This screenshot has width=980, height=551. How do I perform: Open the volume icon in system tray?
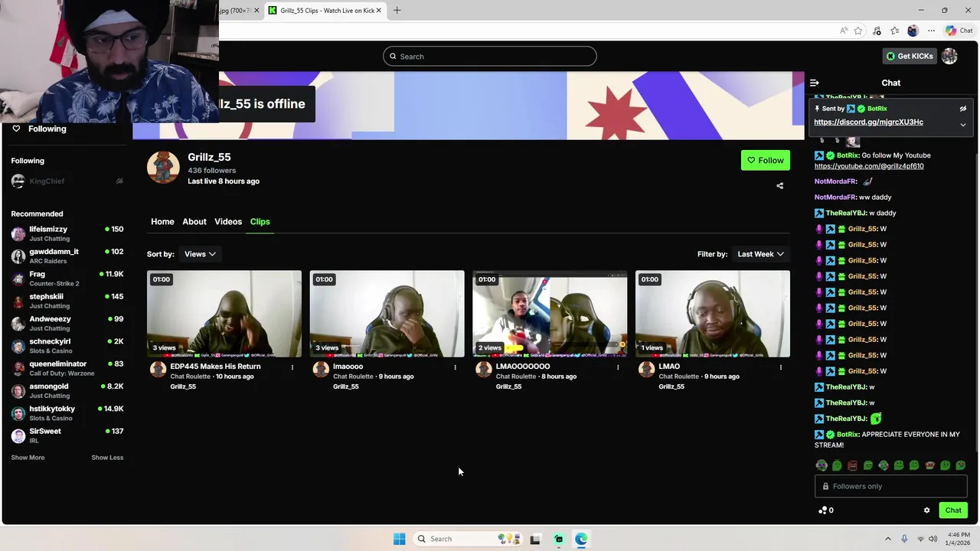click(x=933, y=539)
